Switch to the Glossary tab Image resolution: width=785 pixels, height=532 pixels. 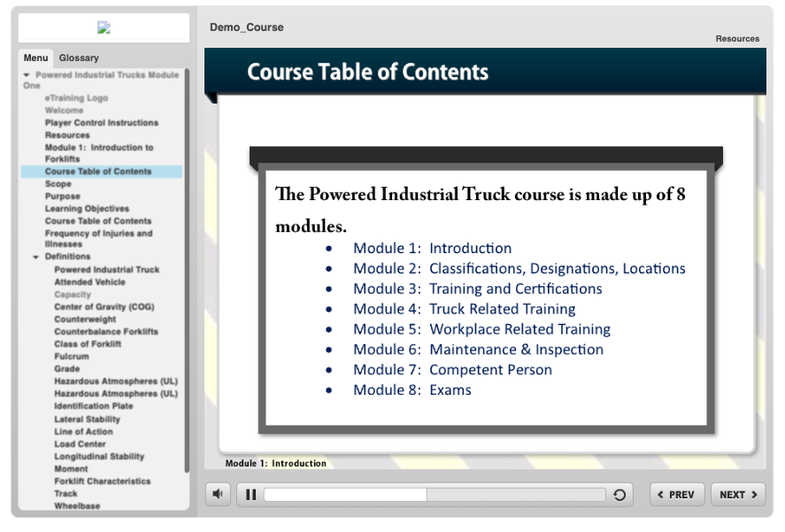79,58
